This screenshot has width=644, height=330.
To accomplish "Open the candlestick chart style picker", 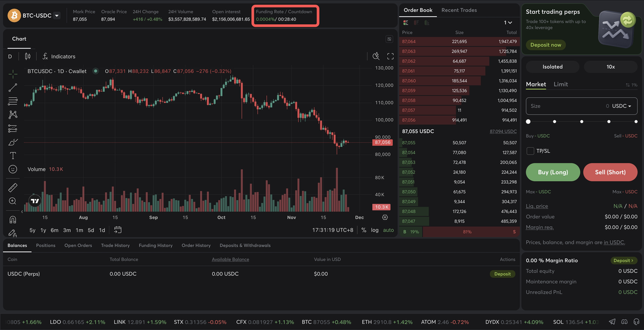I will (27, 56).
